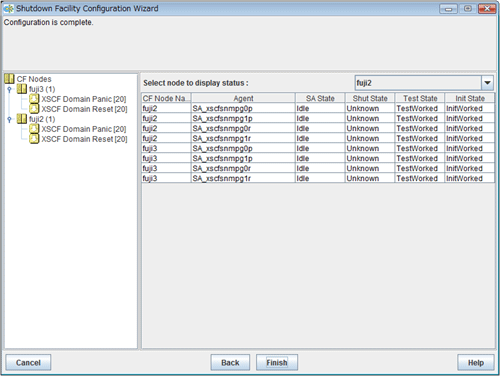This screenshot has width=500, height=376.
Task: Select fuji3 SA_xscfsnmpg1p agent cell
Action: pyautogui.click(x=243, y=158)
